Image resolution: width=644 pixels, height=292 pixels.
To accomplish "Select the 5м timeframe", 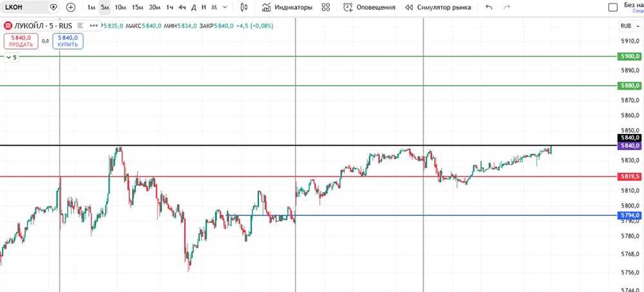I will [105, 7].
